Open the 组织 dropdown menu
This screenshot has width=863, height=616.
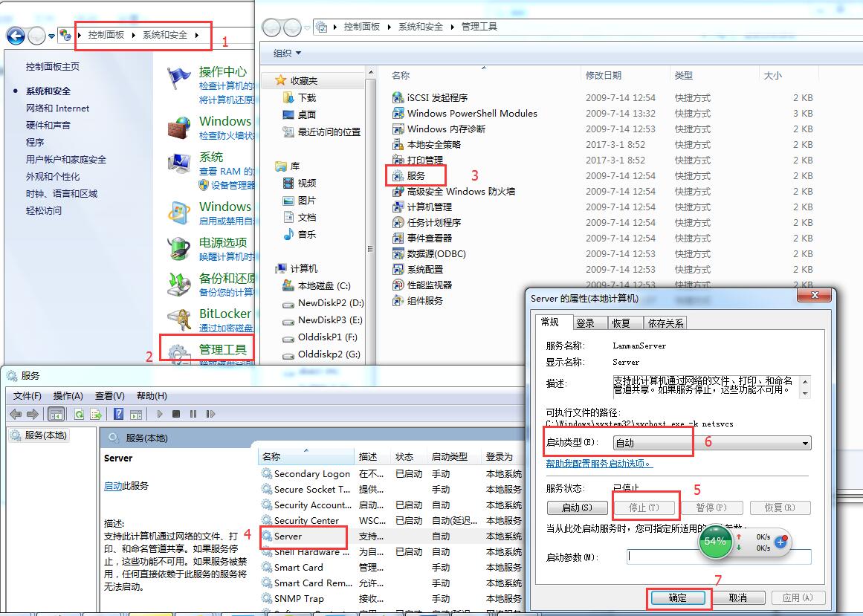[x=288, y=54]
